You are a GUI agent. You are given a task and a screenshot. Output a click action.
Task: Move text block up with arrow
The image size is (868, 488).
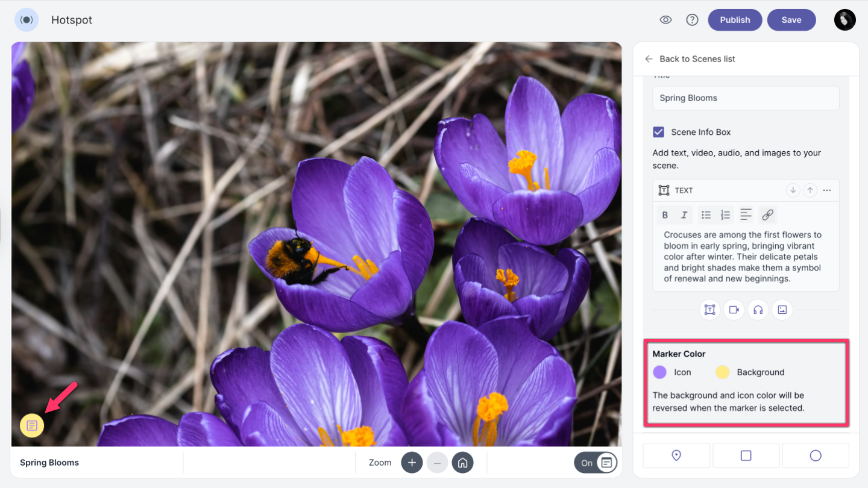(x=810, y=190)
